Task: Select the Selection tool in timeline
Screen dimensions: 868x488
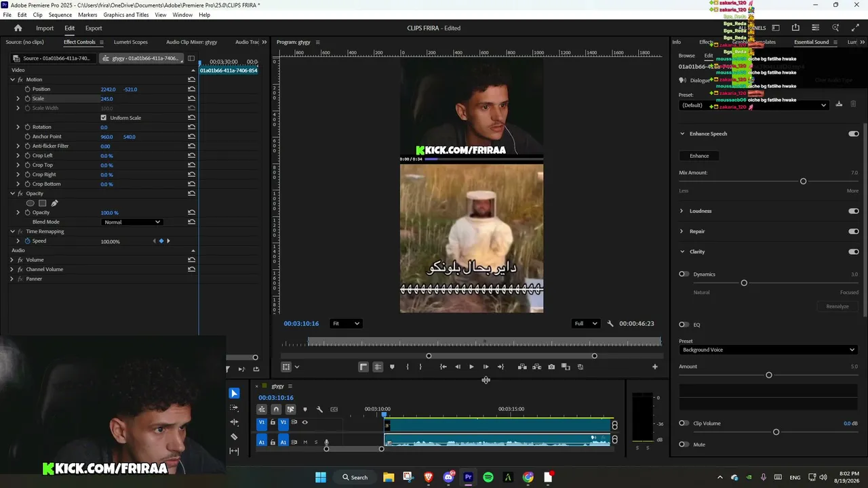Action: coord(234,393)
